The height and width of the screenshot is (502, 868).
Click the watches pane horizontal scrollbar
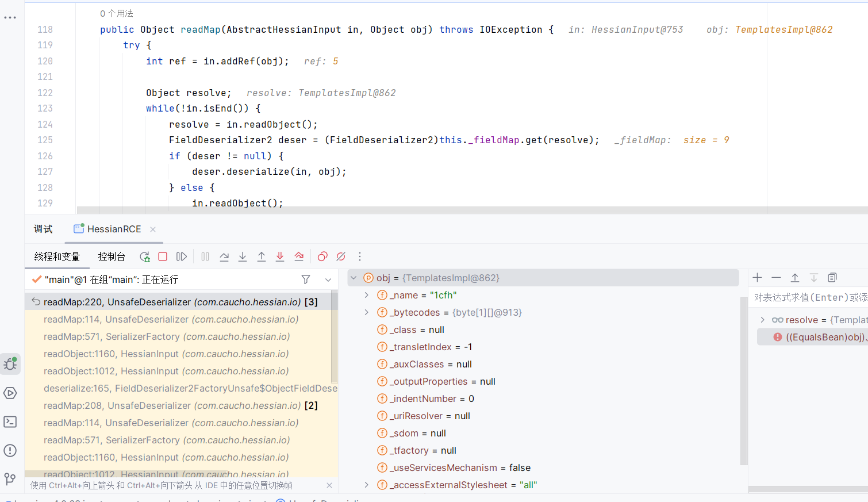click(x=808, y=489)
